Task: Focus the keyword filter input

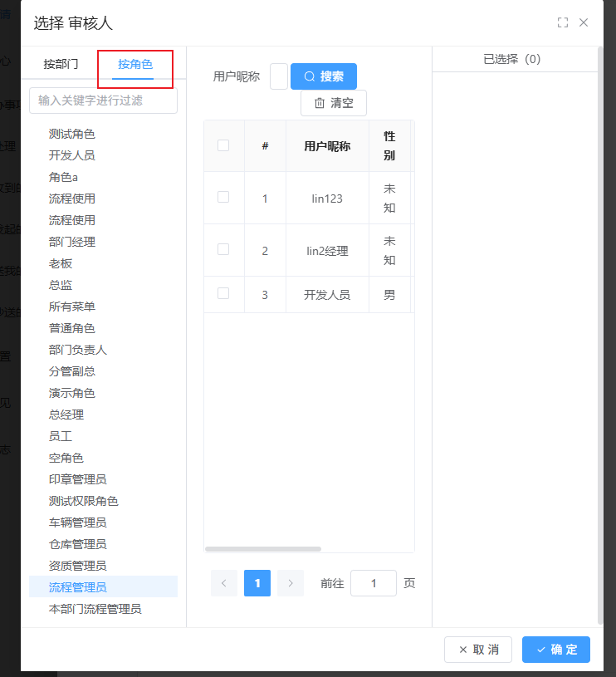Action: [x=103, y=101]
